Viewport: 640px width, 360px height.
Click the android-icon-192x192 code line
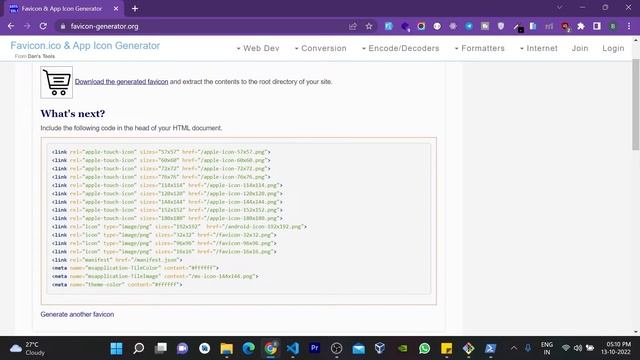tap(179, 227)
